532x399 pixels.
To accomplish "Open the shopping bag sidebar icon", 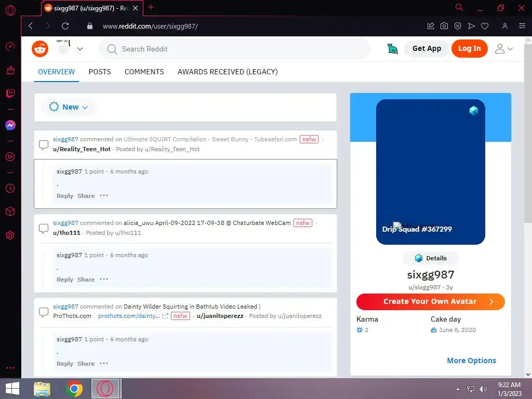I will tap(10, 70).
